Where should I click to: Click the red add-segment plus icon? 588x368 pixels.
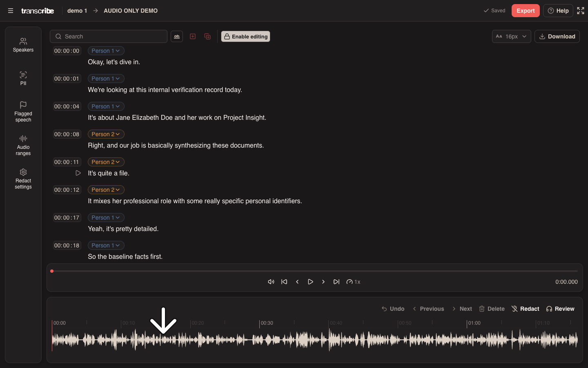193,36
